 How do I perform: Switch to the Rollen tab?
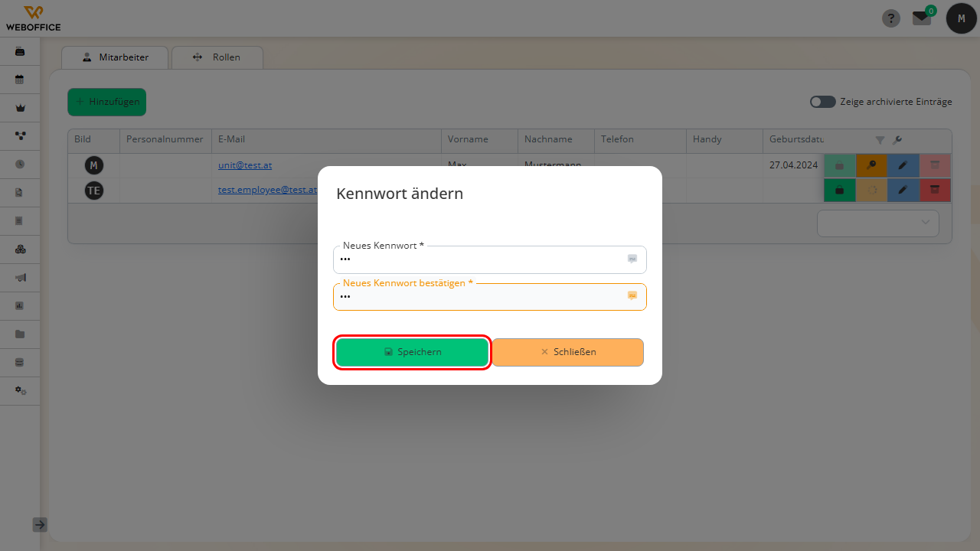(x=217, y=57)
